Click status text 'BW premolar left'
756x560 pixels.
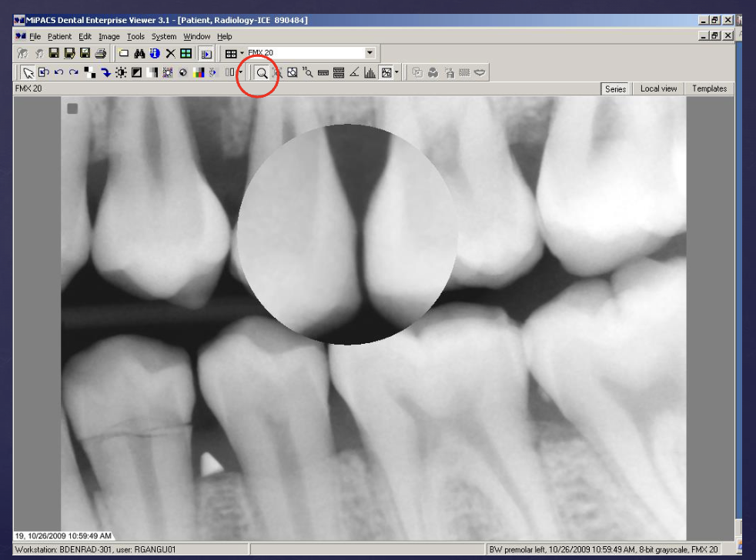(x=517, y=549)
